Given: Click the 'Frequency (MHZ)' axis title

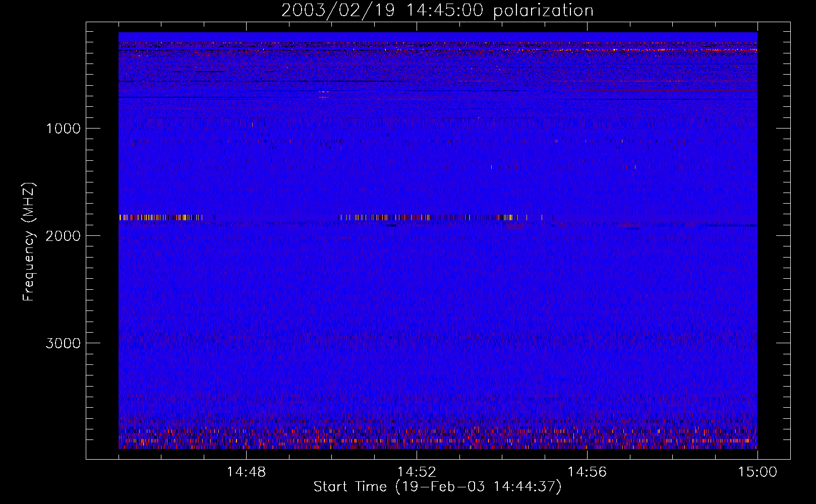Looking at the screenshot, I should coord(28,241).
